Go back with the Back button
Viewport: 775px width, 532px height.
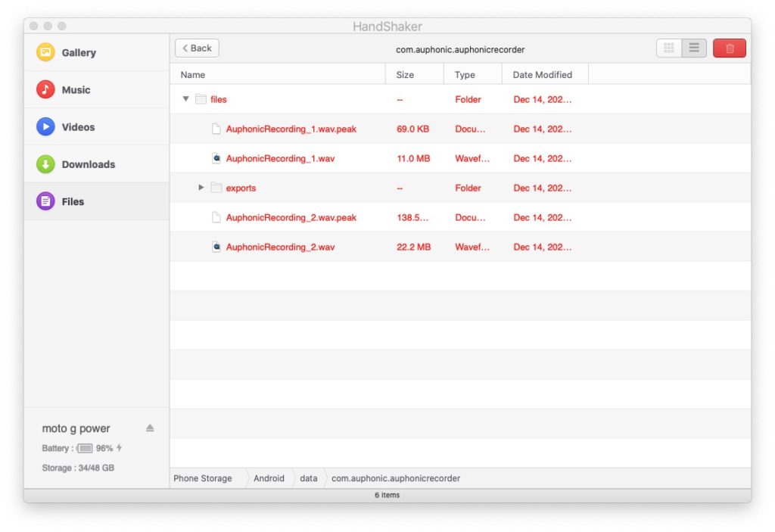197,48
